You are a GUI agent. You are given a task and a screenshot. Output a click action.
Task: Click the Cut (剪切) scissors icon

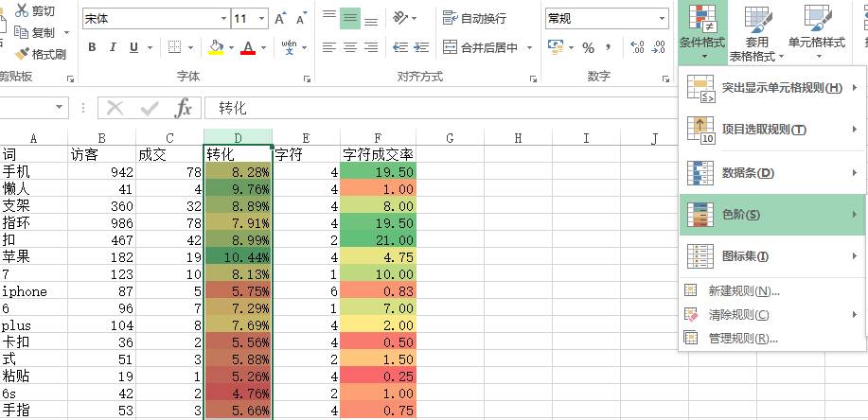(22, 10)
